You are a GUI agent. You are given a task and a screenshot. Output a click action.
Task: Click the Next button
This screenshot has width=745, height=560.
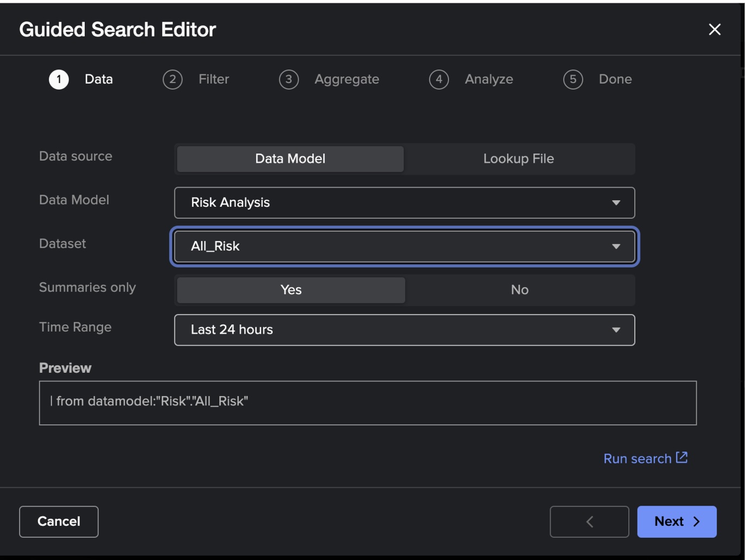coord(677,521)
